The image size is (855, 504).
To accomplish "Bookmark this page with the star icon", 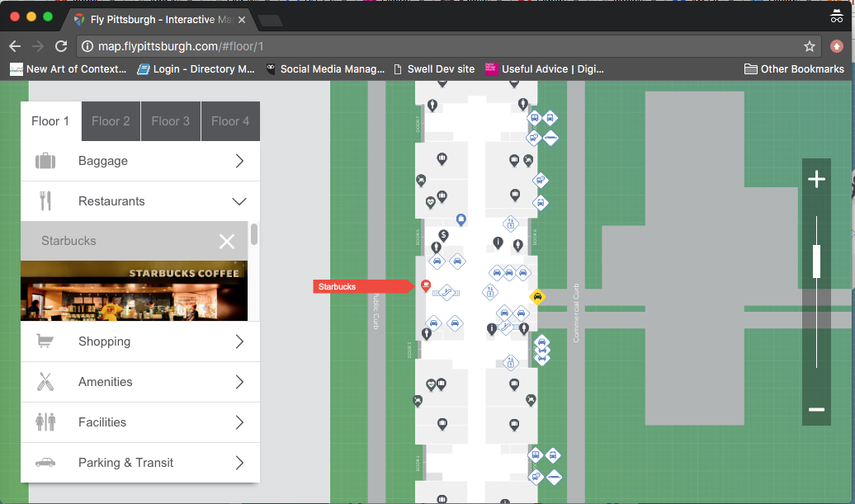I will point(810,46).
